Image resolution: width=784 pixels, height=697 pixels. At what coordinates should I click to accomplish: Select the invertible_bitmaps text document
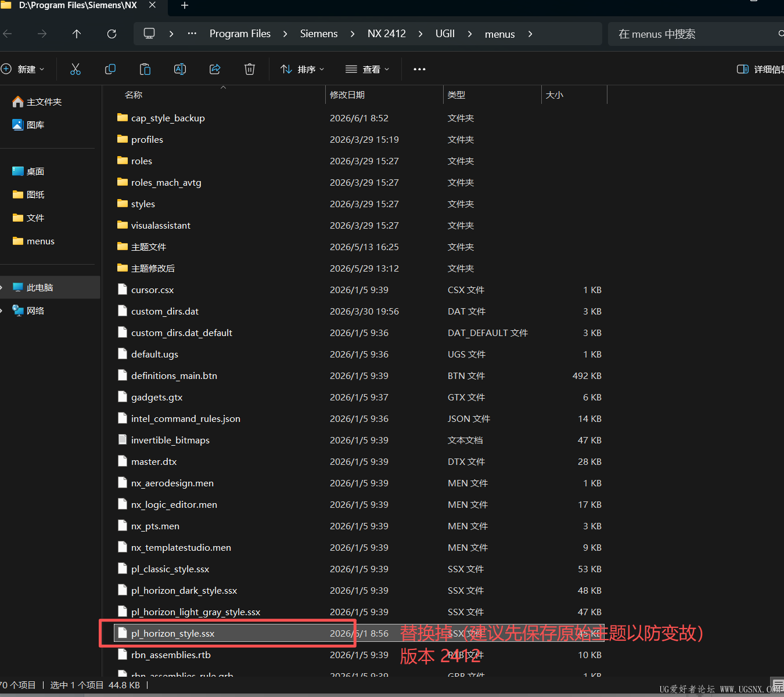(359, 440)
